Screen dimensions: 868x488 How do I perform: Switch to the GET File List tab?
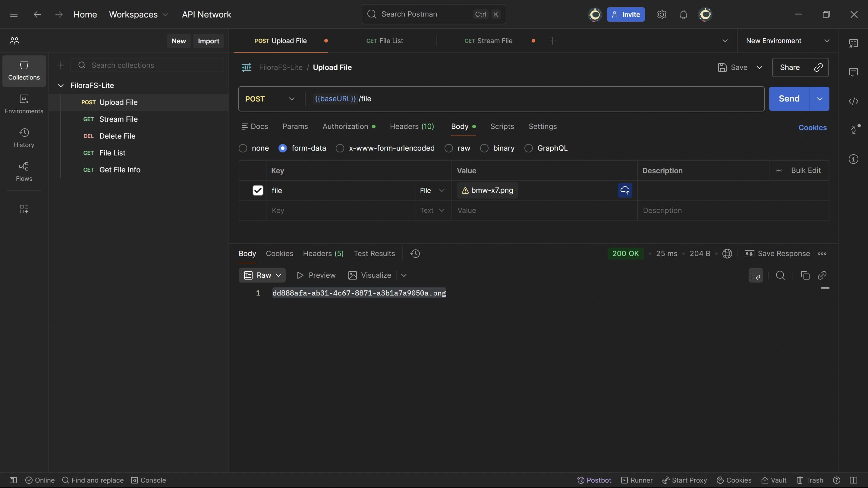point(385,41)
